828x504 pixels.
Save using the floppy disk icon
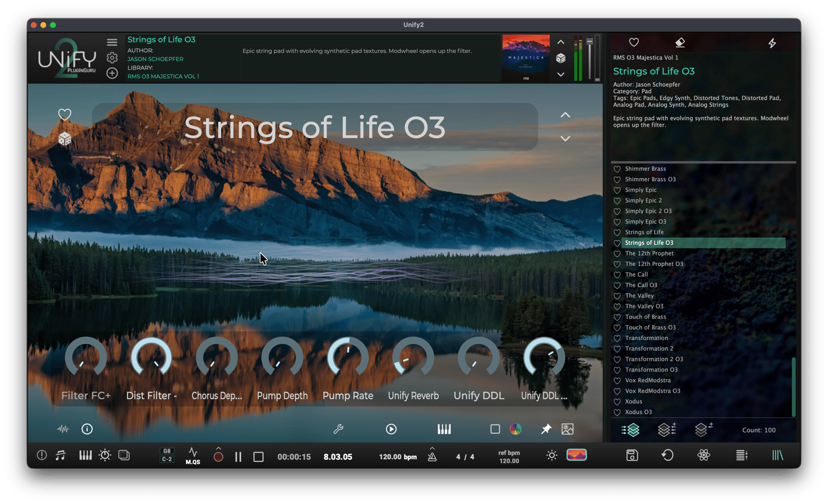[632, 455]
